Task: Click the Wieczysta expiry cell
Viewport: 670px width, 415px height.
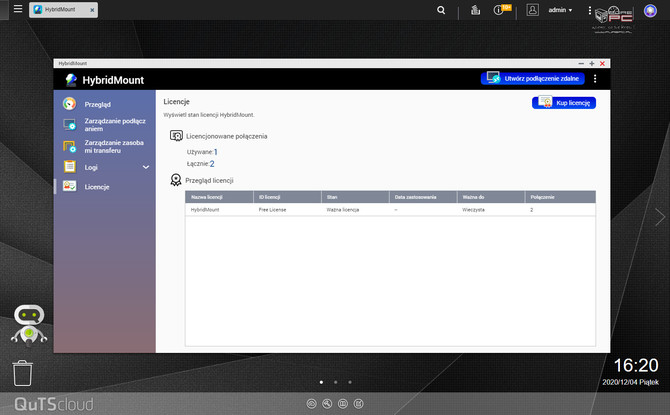Action: [x=473, y=210]
